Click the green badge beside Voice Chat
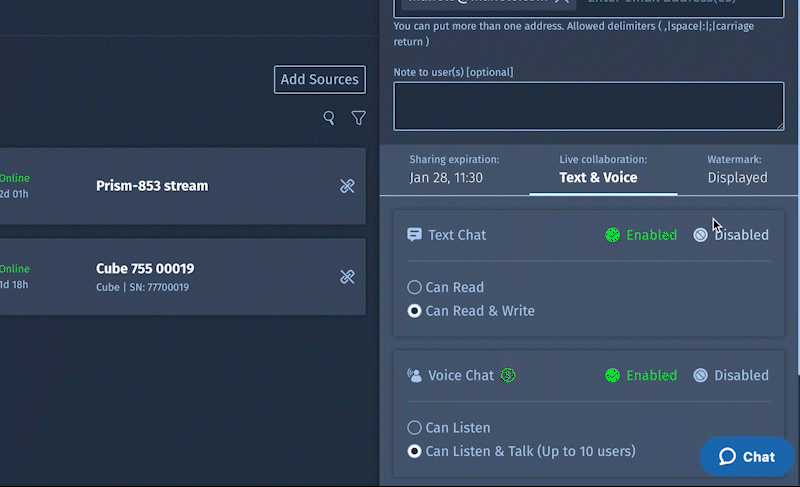 click(x=508, y=375)
